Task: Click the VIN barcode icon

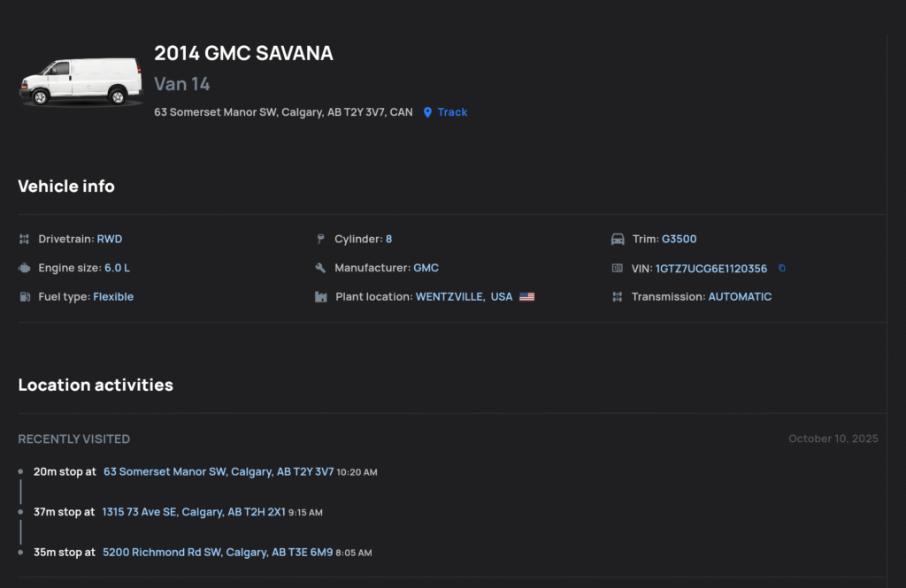Action: point(617,268)
